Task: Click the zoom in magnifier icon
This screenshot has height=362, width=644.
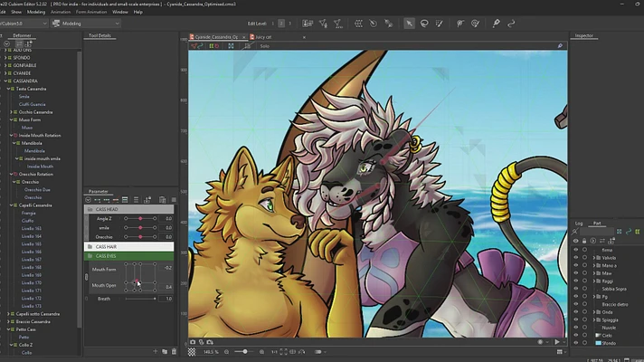Action: 262,352
